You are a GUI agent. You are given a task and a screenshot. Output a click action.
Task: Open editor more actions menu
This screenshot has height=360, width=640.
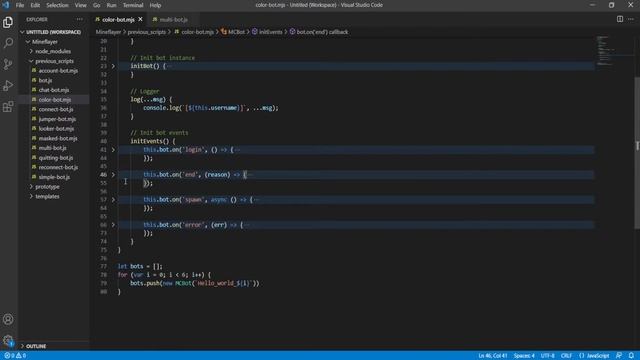631,19
